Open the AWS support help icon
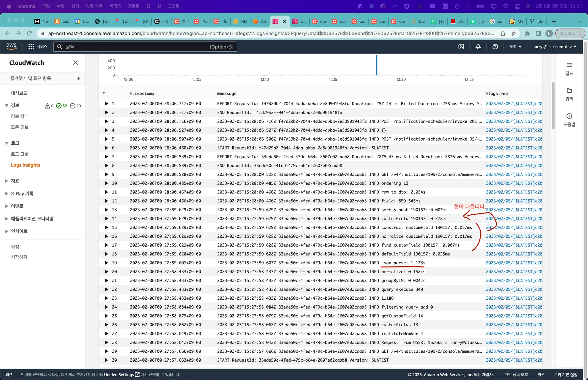Screen dimensions: 588x380 pyautogui.click(x=495, y=47)
